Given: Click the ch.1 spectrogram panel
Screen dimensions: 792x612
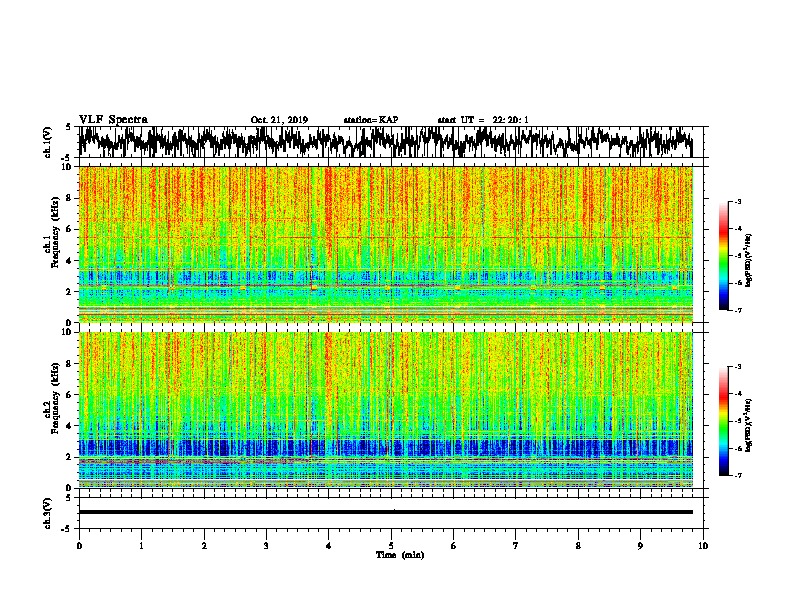Looking at the screenshot, I should (x=390, y=244).
